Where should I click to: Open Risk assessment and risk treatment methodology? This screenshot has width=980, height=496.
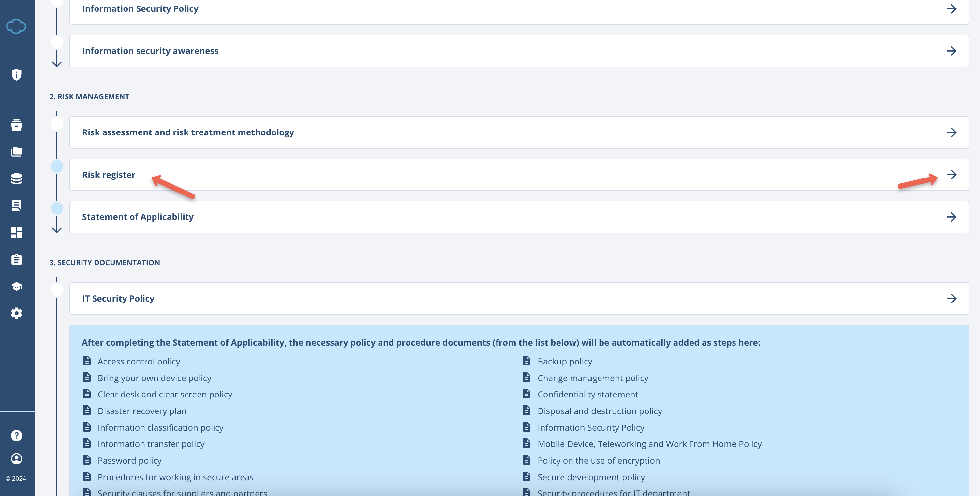952,132
